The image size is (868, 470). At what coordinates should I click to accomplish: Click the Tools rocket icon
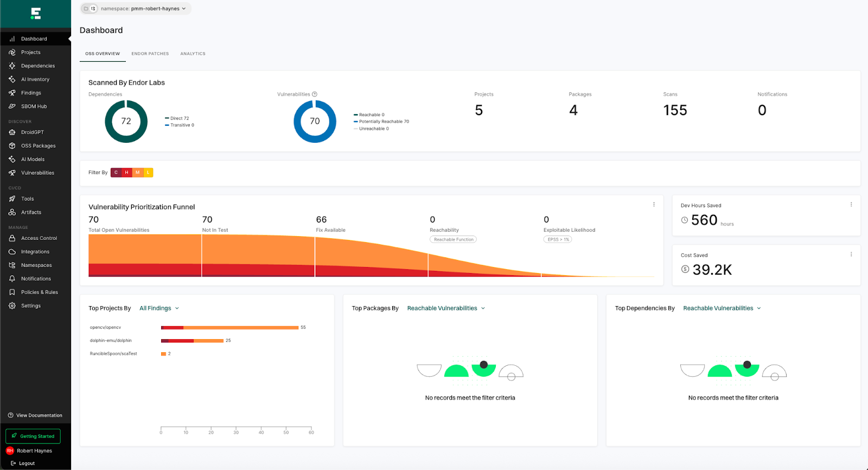12,199
